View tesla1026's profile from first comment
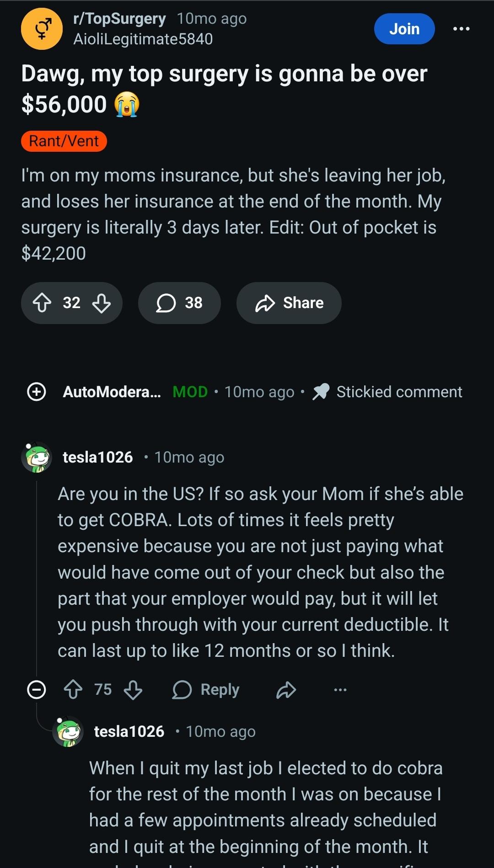The image size is (494, 868). point(97,457)
